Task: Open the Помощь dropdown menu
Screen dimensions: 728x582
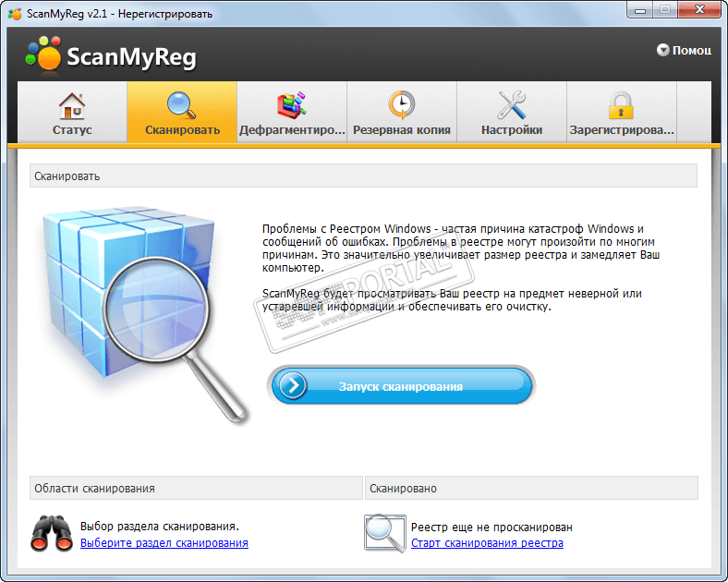Action: tap(684, 50)
